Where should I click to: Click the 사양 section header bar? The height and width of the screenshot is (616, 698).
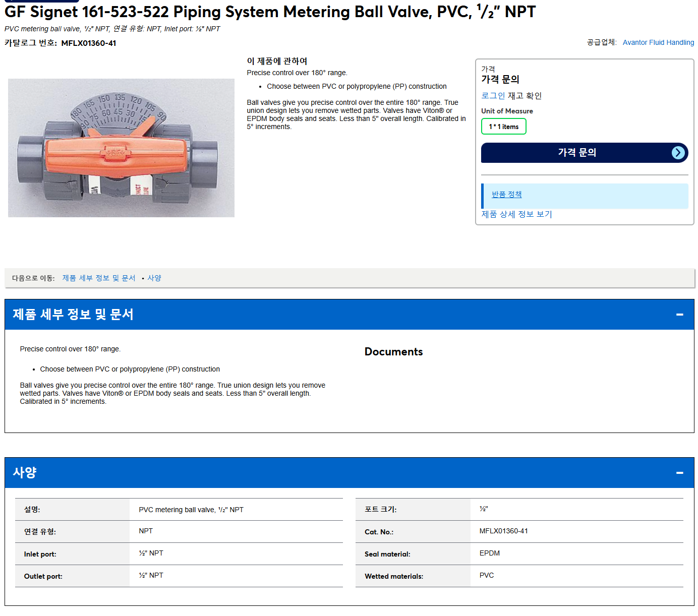click(349, 473)
